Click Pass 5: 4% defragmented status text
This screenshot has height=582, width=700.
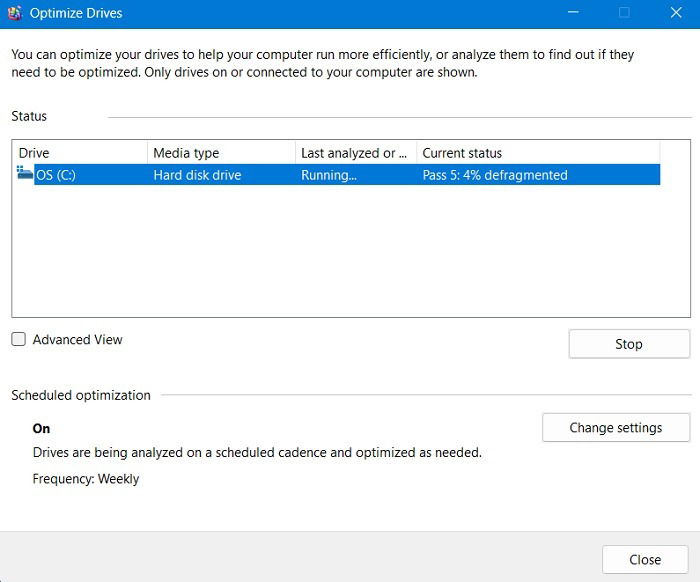click(x=495, y=175)
